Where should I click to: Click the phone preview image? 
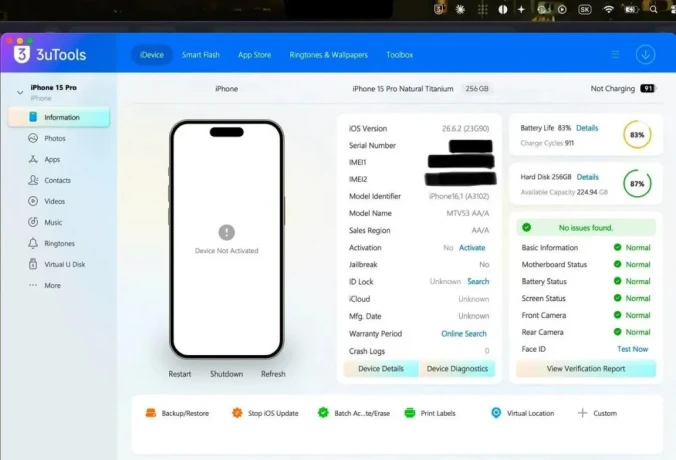coord(226,239)
